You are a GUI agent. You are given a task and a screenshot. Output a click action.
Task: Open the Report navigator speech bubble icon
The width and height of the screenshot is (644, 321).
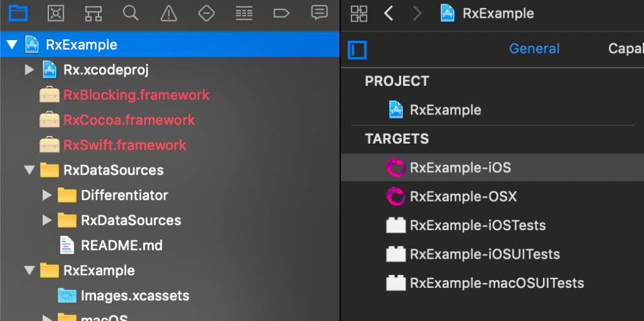[x=319, y=13]
